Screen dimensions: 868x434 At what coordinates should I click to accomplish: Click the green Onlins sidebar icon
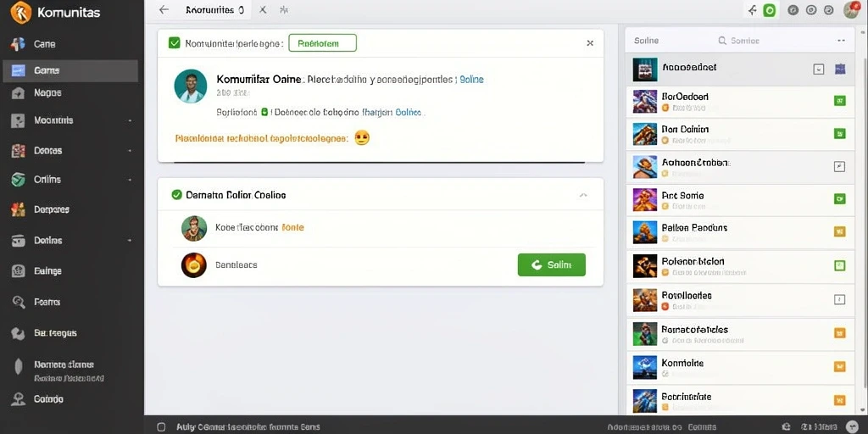tap(19, 180)
